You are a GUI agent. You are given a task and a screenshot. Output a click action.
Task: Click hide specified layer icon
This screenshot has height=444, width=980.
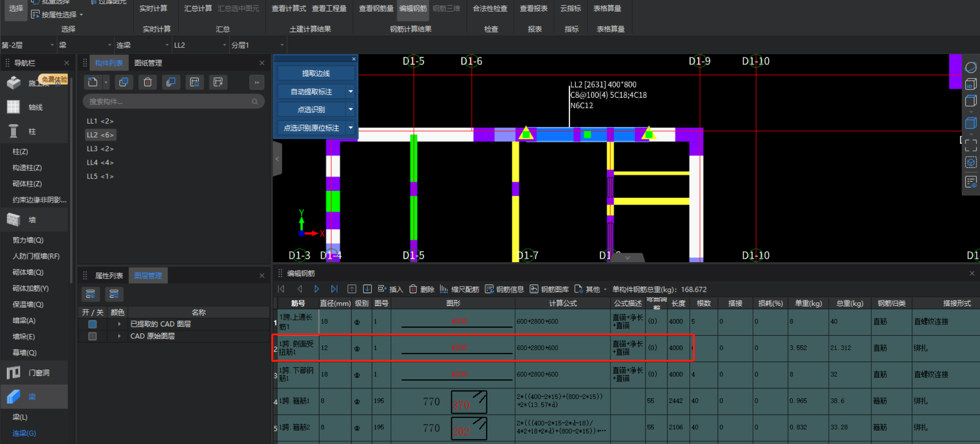[x=114, y=294]
